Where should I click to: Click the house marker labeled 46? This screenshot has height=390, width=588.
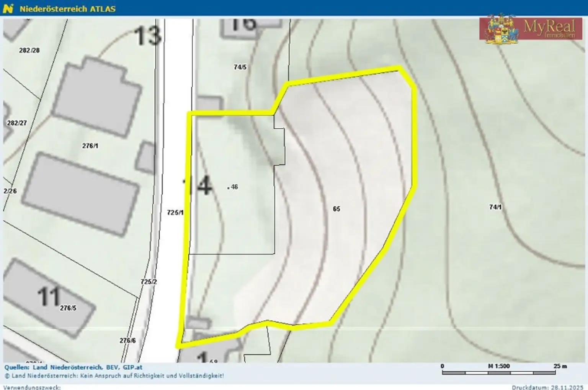[x=231, y=186]
